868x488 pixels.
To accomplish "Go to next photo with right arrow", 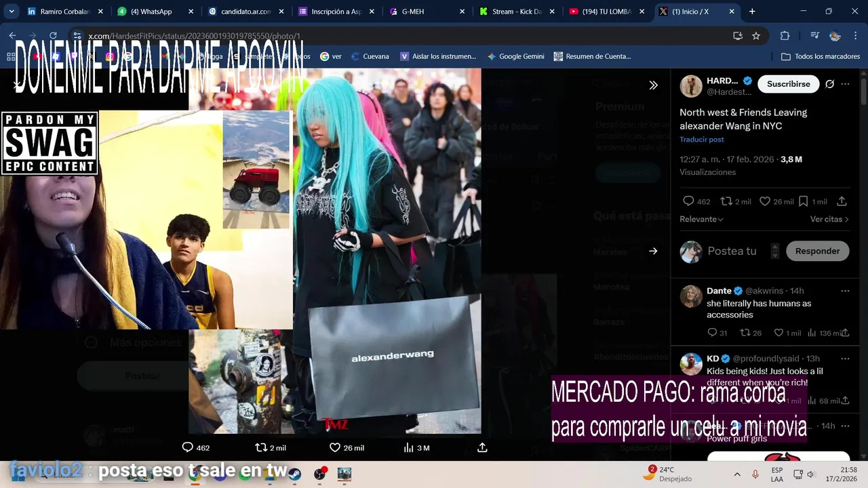I will pos(653,251).
